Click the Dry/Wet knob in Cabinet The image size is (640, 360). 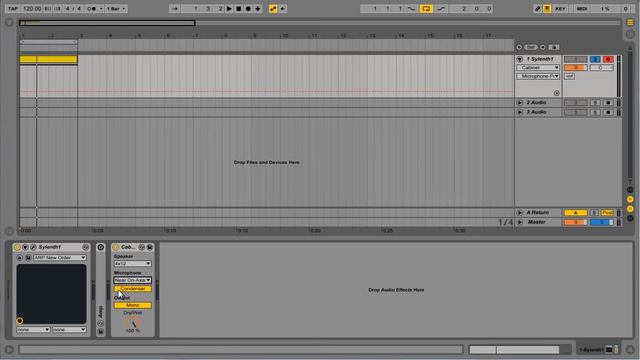click(x=133, y=323)
